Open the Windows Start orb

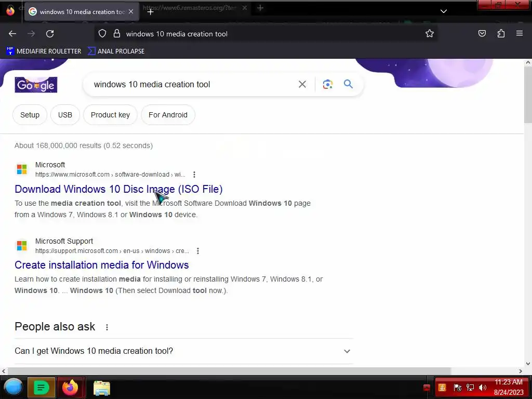click(x=13, y=388)
